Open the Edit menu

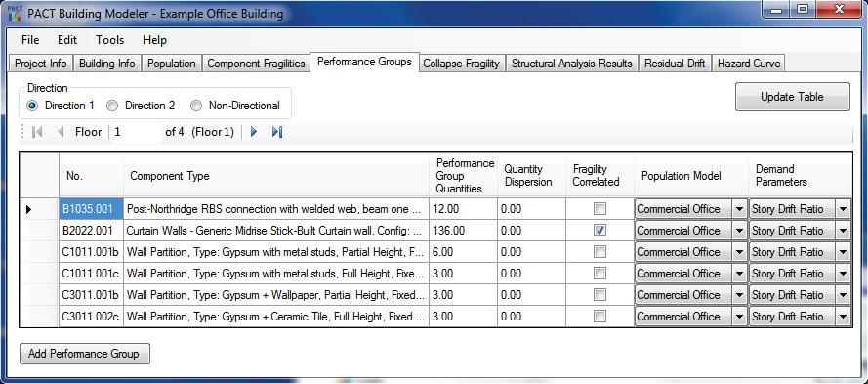67,40
